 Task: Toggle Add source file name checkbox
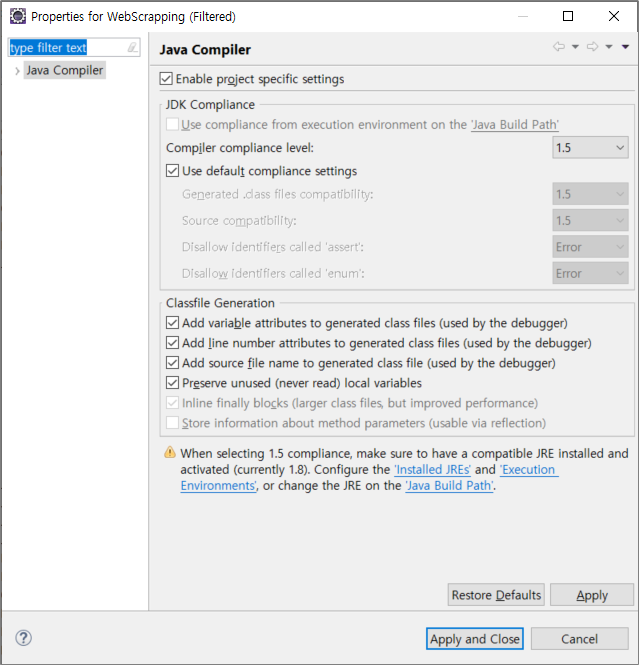click(x=172, y=363)
